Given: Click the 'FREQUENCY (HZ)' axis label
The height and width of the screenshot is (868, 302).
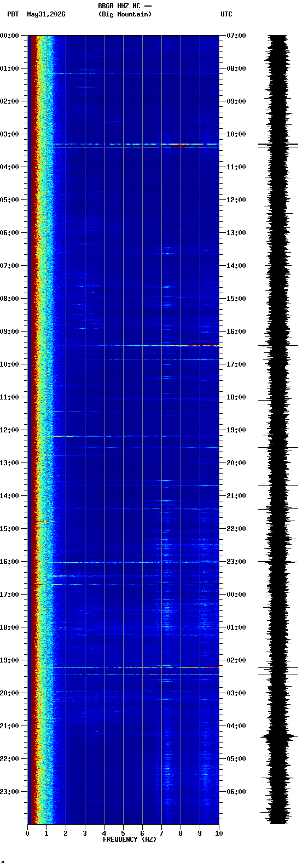Looking at the screenshot, I should pyautogui.click(x=130, y=840).
